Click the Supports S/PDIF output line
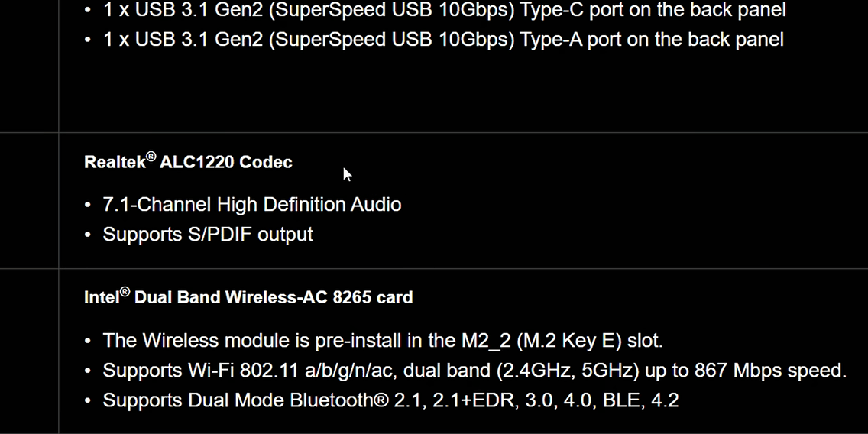This screenshot has width=868, height=434. [208, 234]
